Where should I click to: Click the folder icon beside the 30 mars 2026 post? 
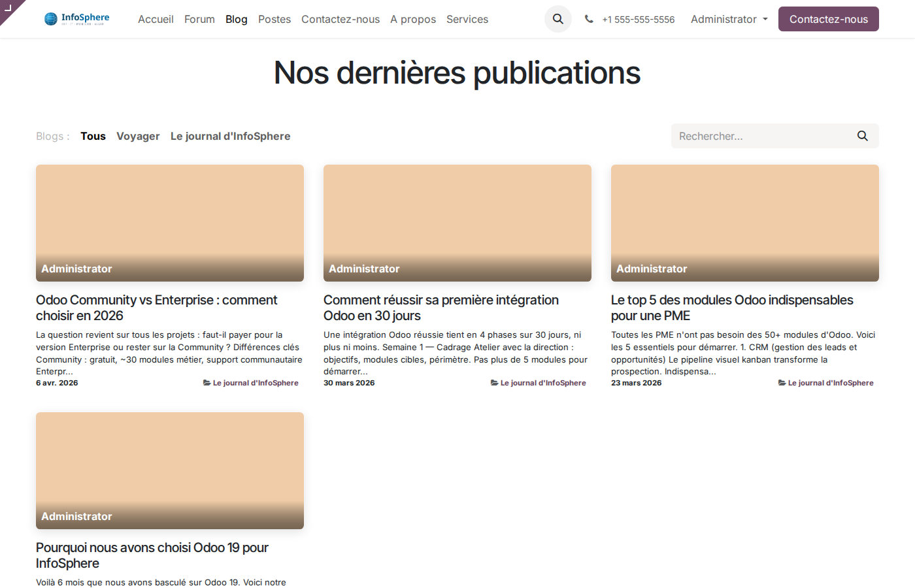[x=494, y=382]
